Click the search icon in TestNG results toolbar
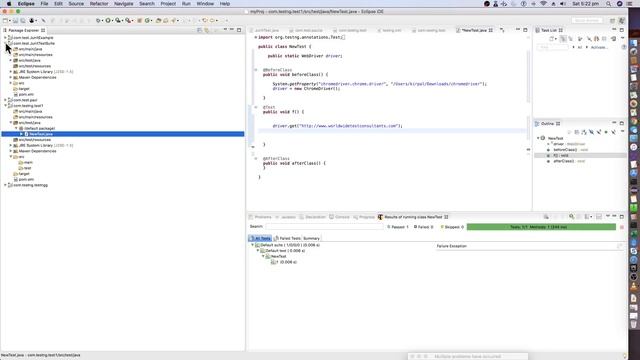Screen dimensions: 640x360 click(x=571, y=217)
